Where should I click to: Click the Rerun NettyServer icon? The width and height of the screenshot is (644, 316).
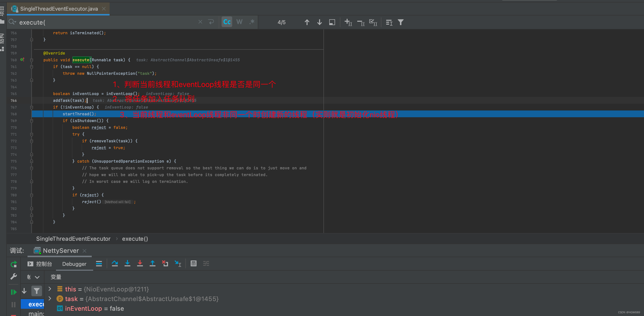[x=14, y=264]
